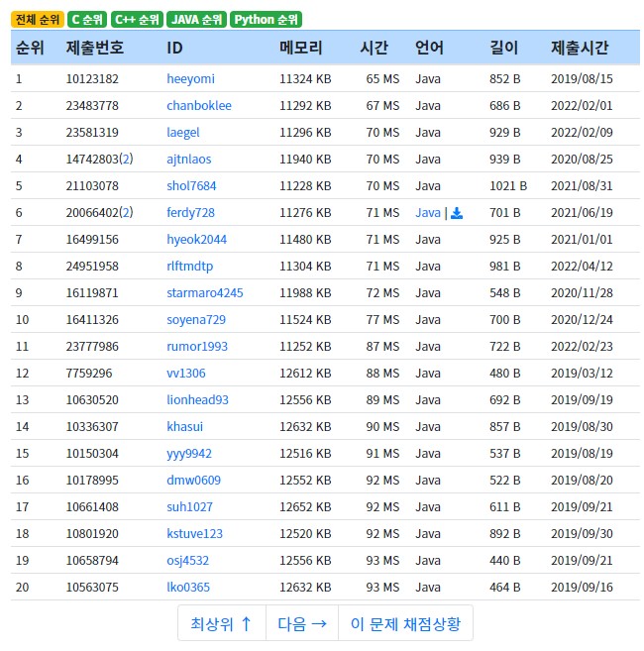Select the ID column header
This screenshot has width=644, height=651.
(x=174, y=48)
